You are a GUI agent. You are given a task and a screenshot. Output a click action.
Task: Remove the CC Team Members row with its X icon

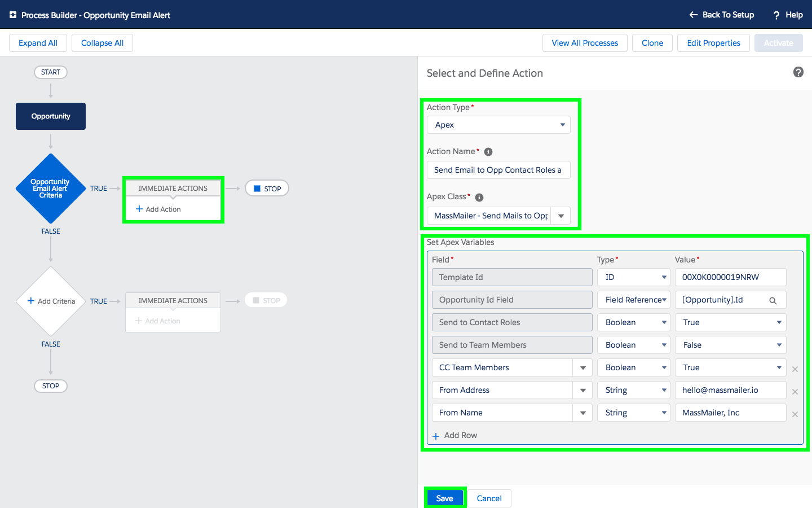795,369
